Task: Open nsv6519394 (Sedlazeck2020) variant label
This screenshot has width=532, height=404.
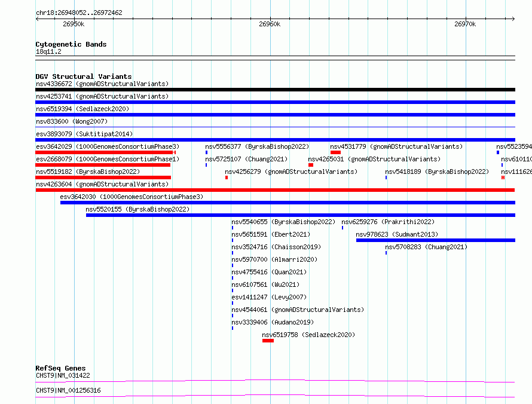Action: click(82, 109)
